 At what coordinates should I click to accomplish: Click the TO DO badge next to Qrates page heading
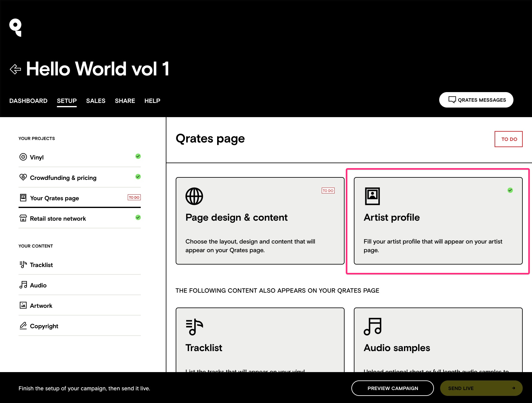[508, 139]
